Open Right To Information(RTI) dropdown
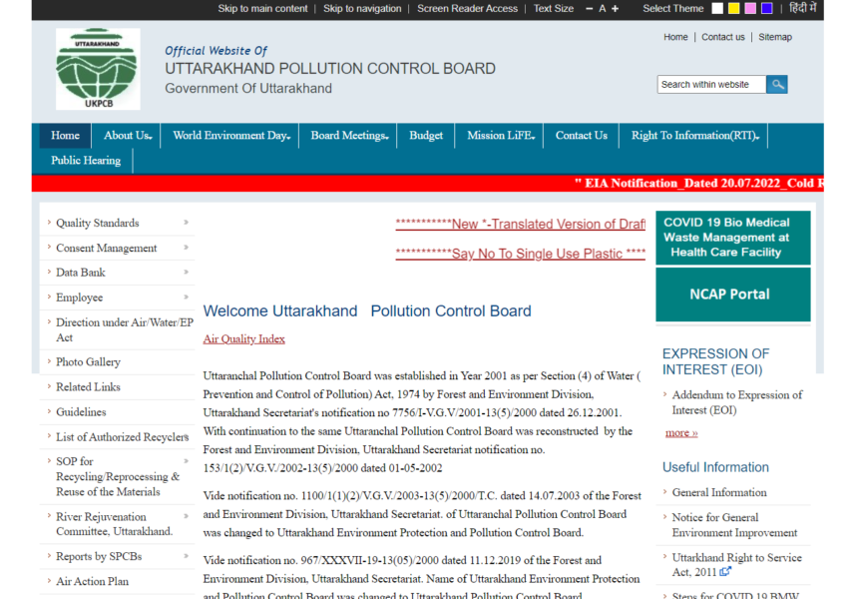The height and width of the screenshot is (599, 868). (x=694, y=136)
